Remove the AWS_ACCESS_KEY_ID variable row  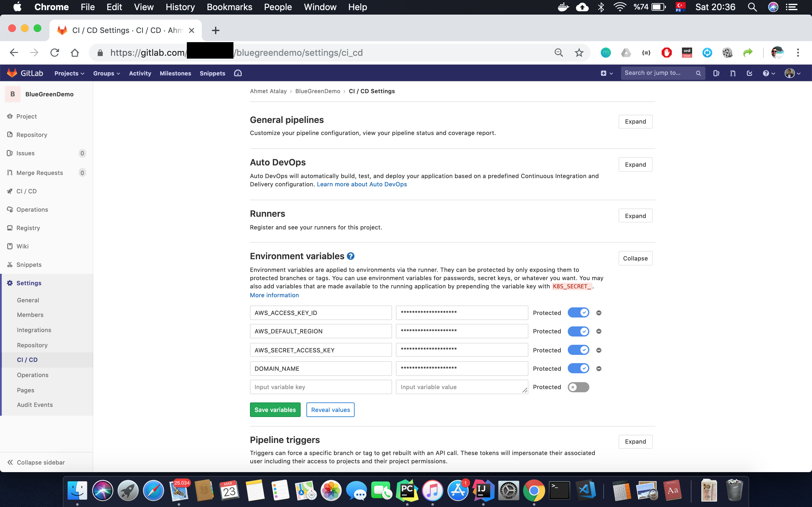click(599, 313)
